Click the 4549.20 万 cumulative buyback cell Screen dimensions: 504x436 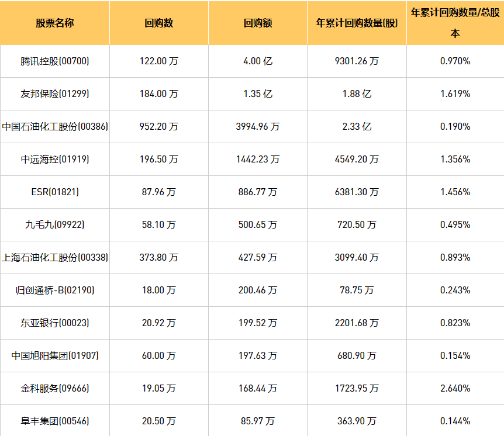(x=357, y=160)
